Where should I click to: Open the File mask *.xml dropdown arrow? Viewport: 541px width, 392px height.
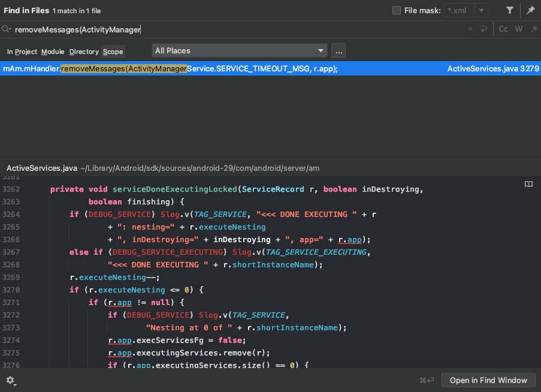[481, 10]
